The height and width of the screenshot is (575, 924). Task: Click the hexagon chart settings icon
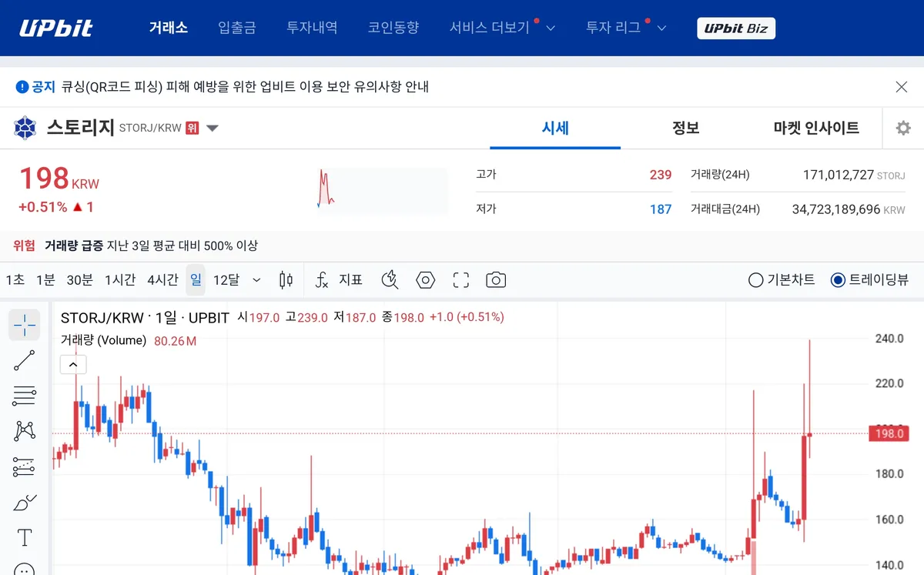[x=426, y=280]
